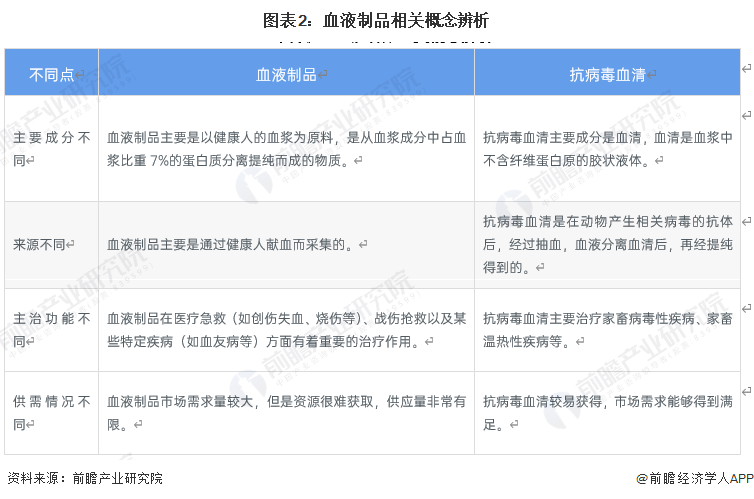
Task: Select the 血液制品 column header
Action: pyautogui.click(x=286, y=74)
